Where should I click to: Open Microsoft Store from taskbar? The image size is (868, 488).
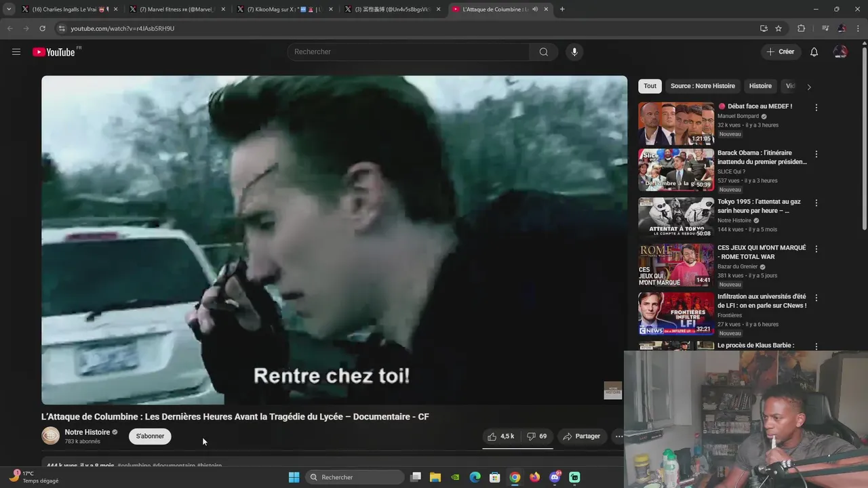[x=495, y=477]
